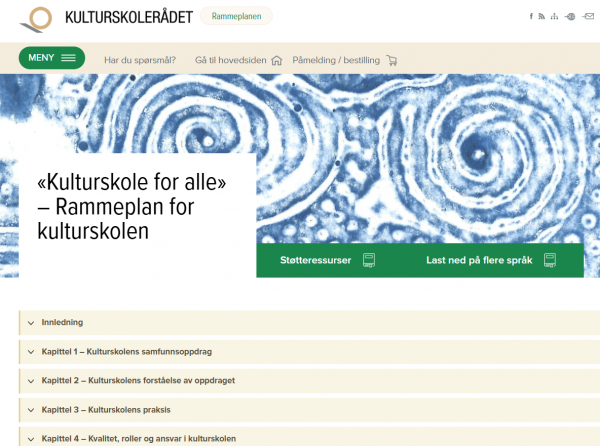
Task: Click the Har du spørsmål? link
Action: [140, 59]
